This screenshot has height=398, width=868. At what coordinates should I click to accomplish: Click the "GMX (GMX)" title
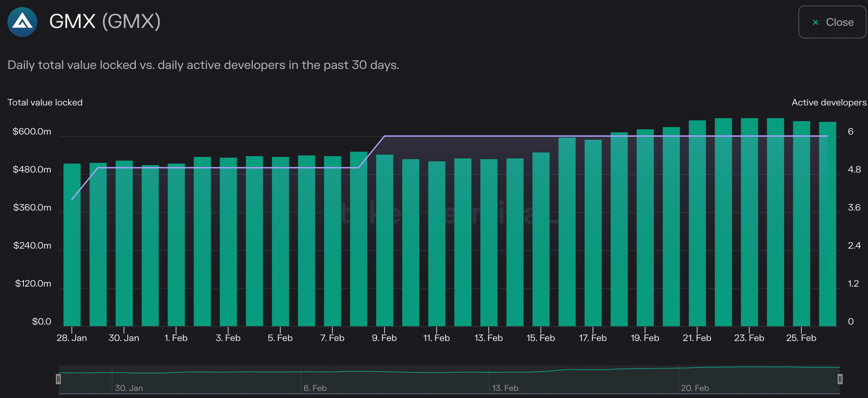click(105, 21)
